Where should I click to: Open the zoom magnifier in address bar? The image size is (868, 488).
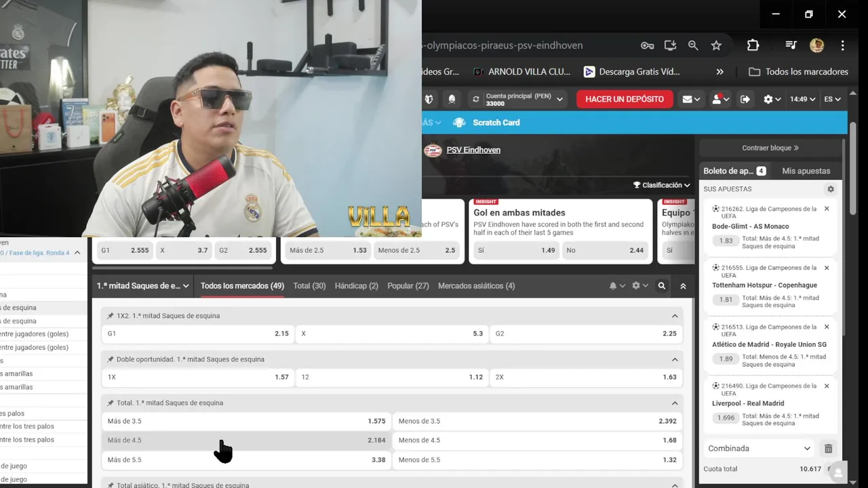tap(693, 45)
